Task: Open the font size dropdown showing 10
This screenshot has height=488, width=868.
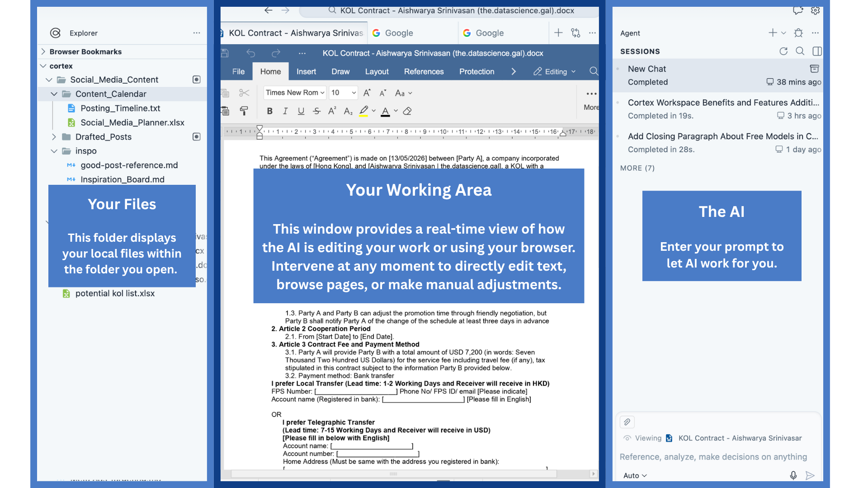Action: pos(344,93)
